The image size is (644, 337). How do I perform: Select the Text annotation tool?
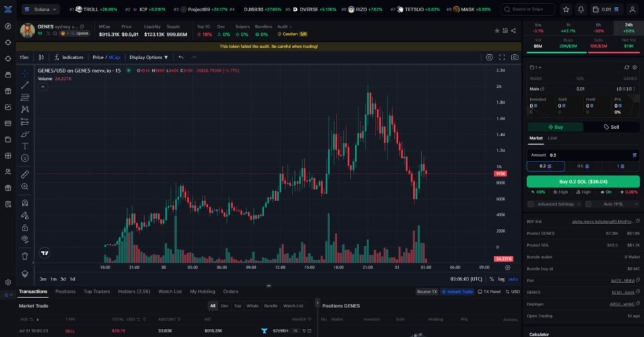click(x=25, y=146)
